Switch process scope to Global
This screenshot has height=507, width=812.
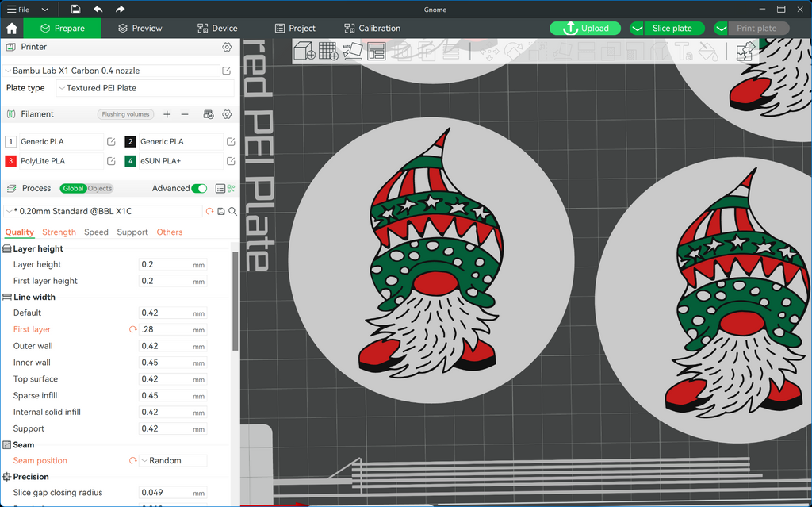[73, 188]
